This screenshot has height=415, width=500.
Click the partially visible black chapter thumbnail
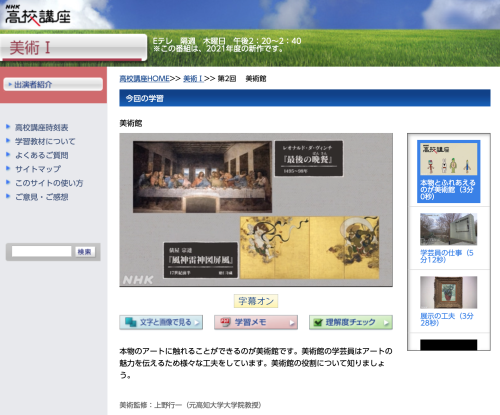click(x=448, y=345)
